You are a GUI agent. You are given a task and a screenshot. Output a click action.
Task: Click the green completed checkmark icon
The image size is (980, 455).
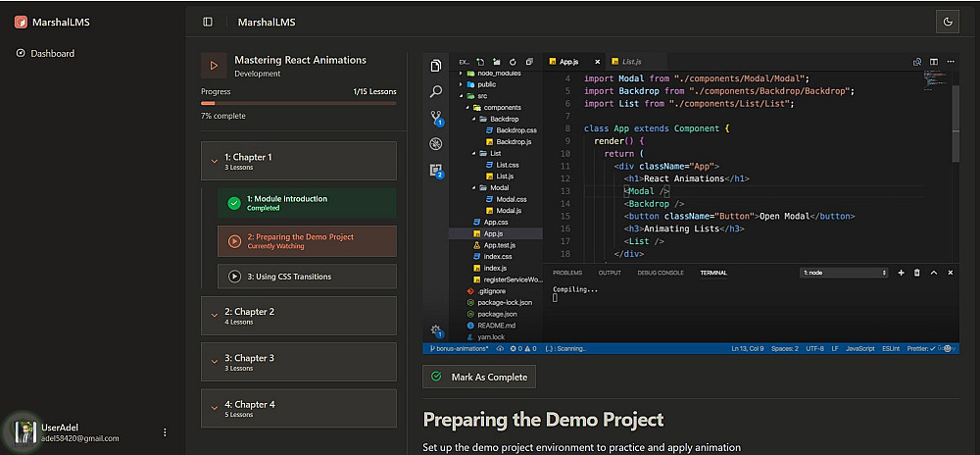(x=233, y=203)
